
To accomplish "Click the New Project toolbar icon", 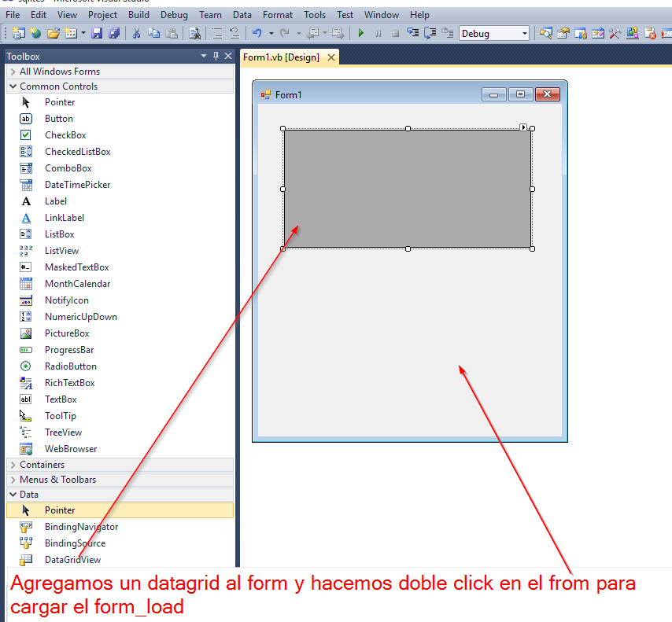I will 18,33.
